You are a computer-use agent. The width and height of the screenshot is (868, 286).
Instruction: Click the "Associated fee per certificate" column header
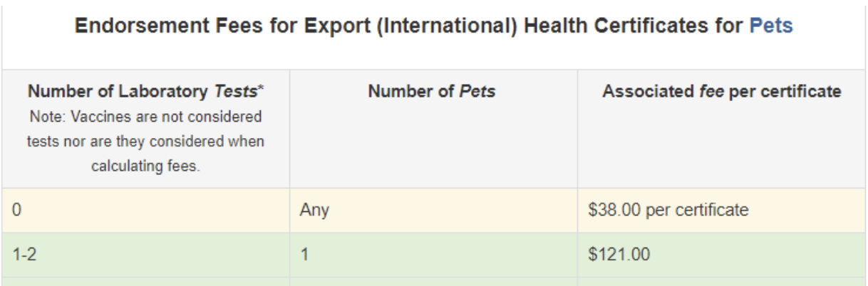(722, 92)
